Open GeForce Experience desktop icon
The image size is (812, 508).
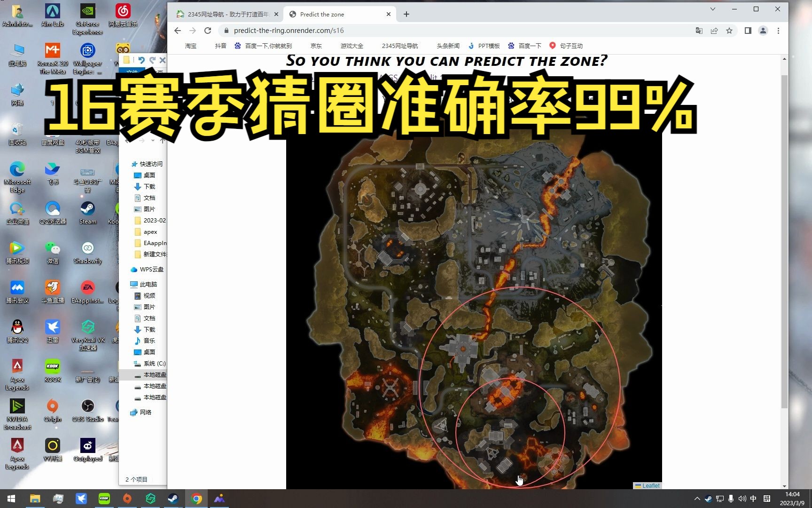[87, 19]
